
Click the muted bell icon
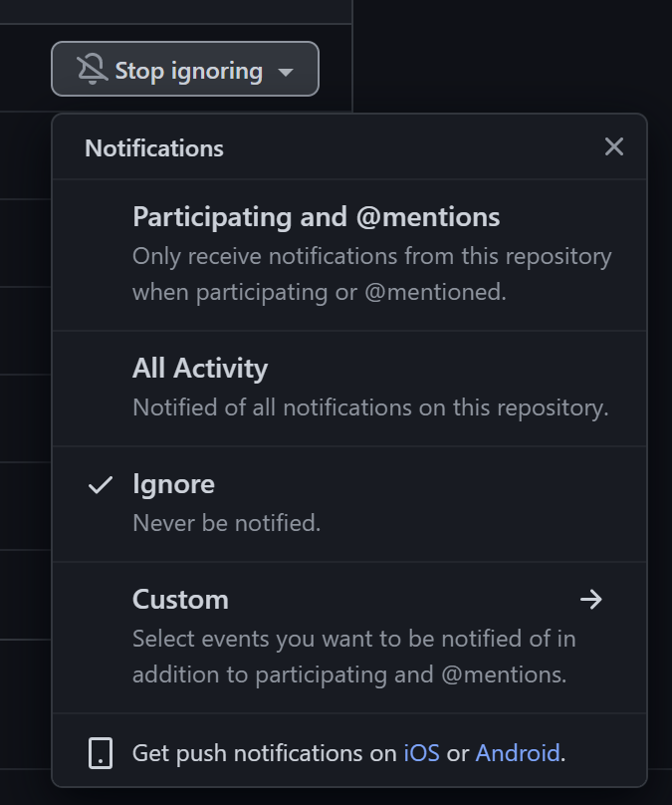click(x=93, y=70)
